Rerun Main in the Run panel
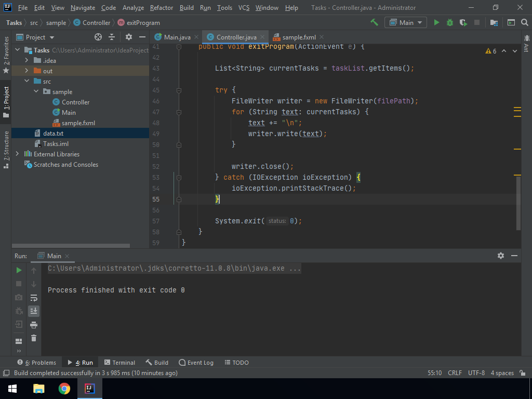 pos(19,270)
